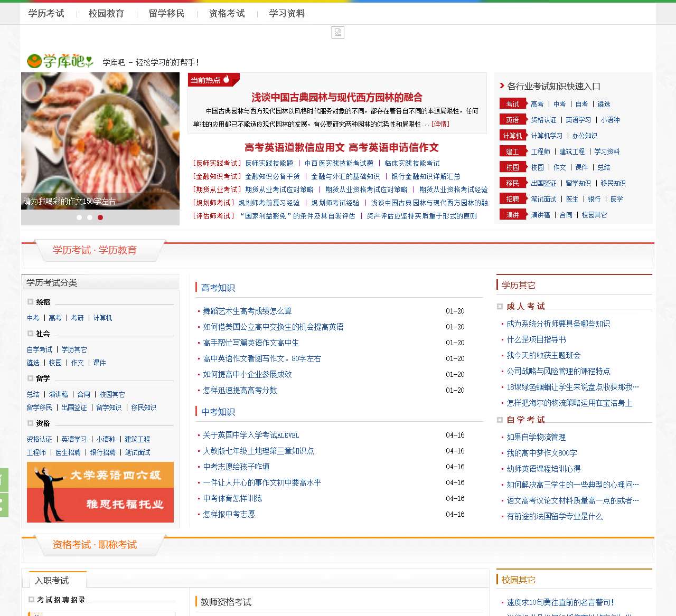Open article 怎样迅速提高高考分数
This screenshot has height=616, width=676.
tap(240, 390)
